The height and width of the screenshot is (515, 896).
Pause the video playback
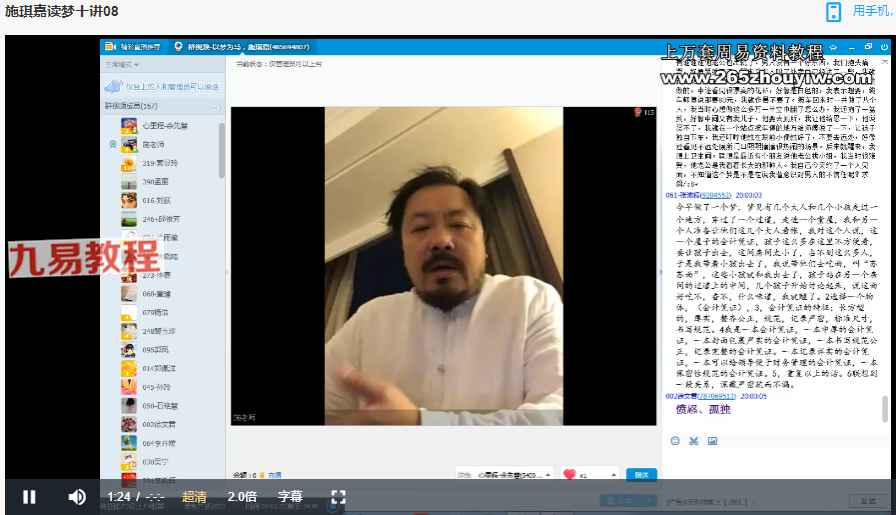click(29, 497)
